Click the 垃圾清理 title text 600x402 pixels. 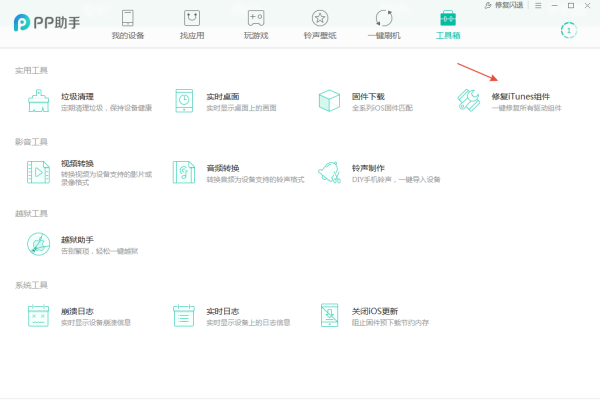point(77,96)
